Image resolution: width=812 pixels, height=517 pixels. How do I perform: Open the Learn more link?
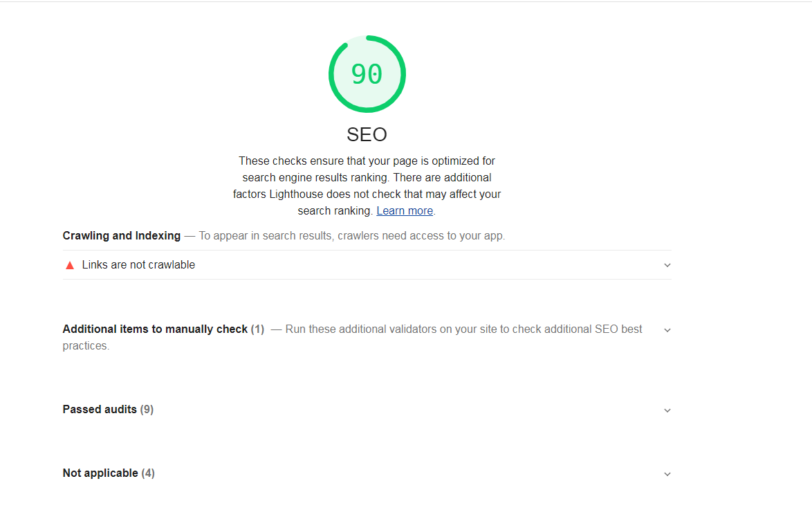click(405, 211)
